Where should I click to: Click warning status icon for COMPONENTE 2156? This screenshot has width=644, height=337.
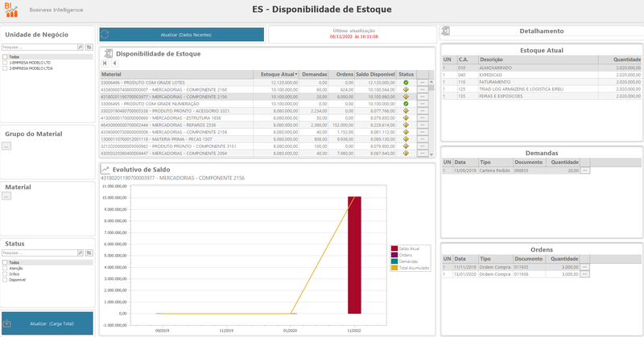pyautogui.click(x=406, y=97)
